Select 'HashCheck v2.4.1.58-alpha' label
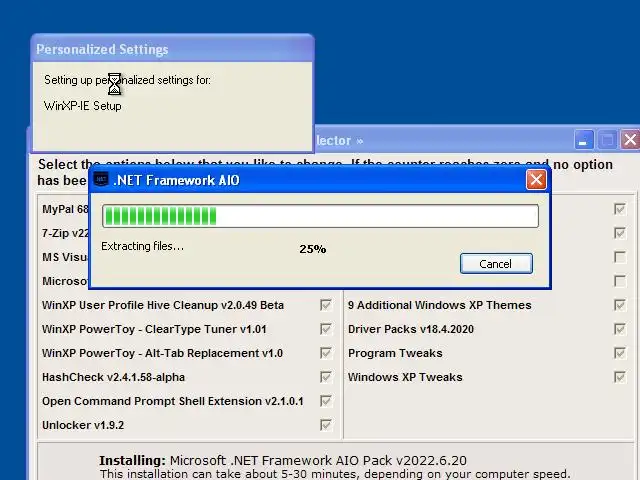Viewport: 640px width, 480px height. coord(113,378)
